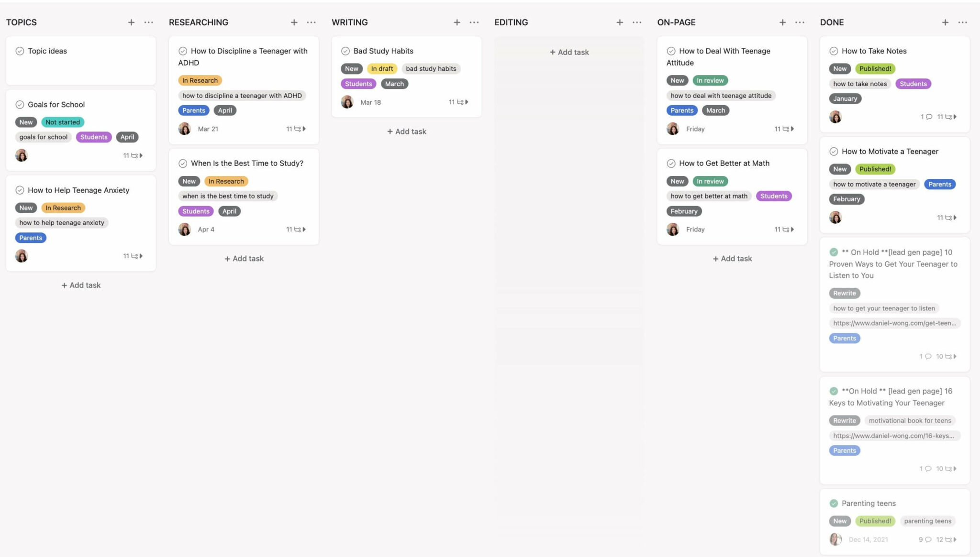
Task: Select the EDITING column title
Action: click(511, 22)
